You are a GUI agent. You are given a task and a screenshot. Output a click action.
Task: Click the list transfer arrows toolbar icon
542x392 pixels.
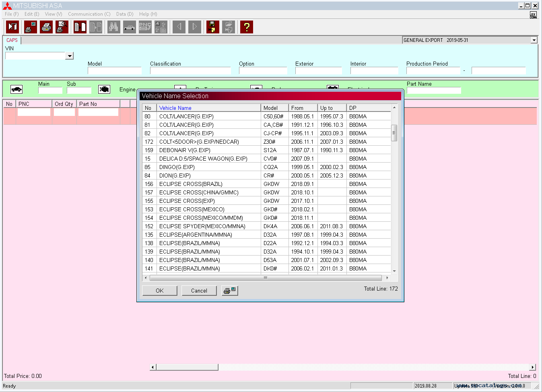click(161, 27)
